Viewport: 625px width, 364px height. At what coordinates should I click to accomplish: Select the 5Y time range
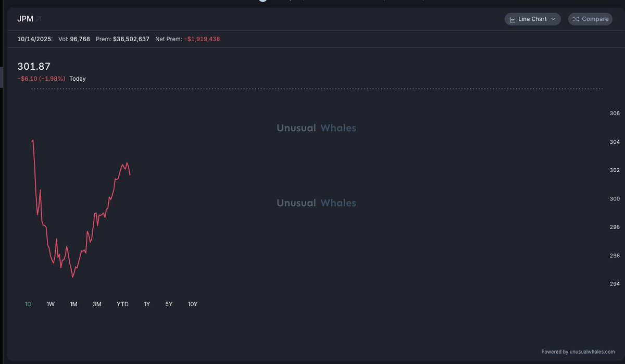point(169,304)
